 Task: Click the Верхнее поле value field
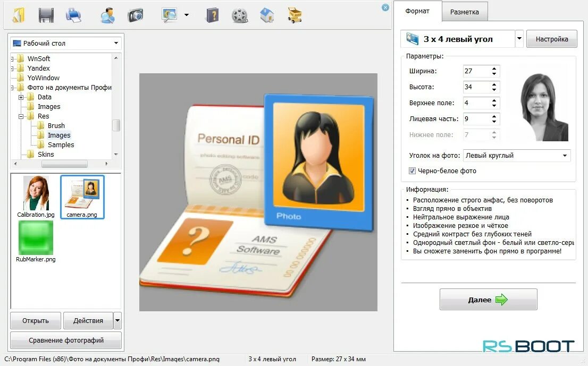point(476,103)
